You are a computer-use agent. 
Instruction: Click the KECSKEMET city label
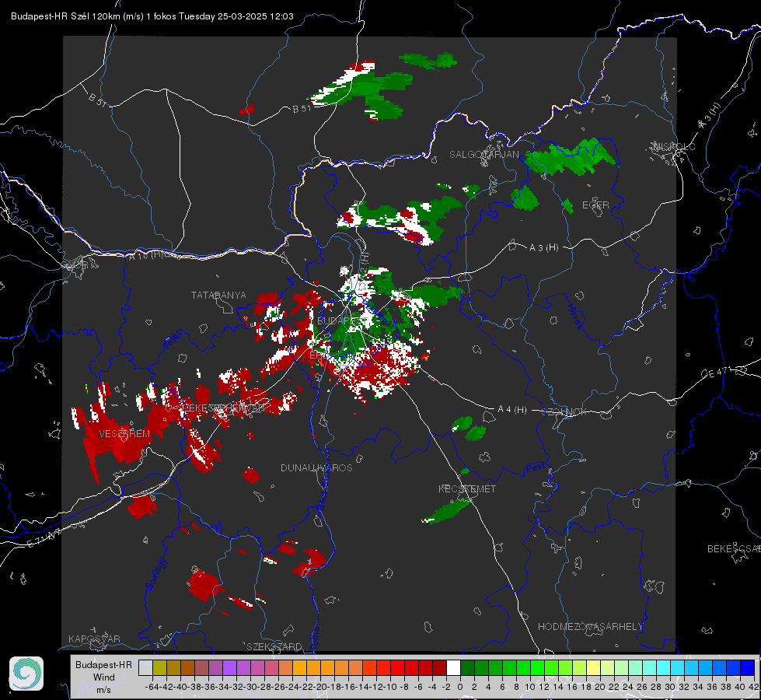[467, 488]
